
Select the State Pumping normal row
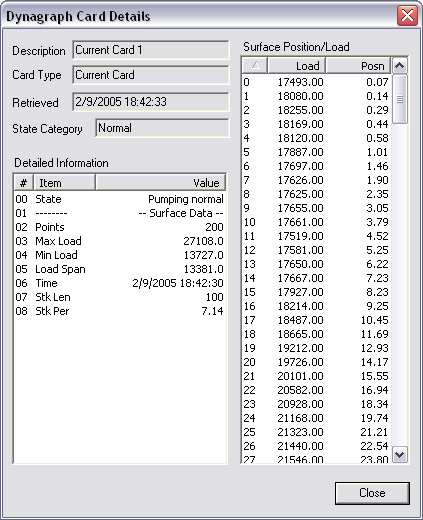coord(119,199)
